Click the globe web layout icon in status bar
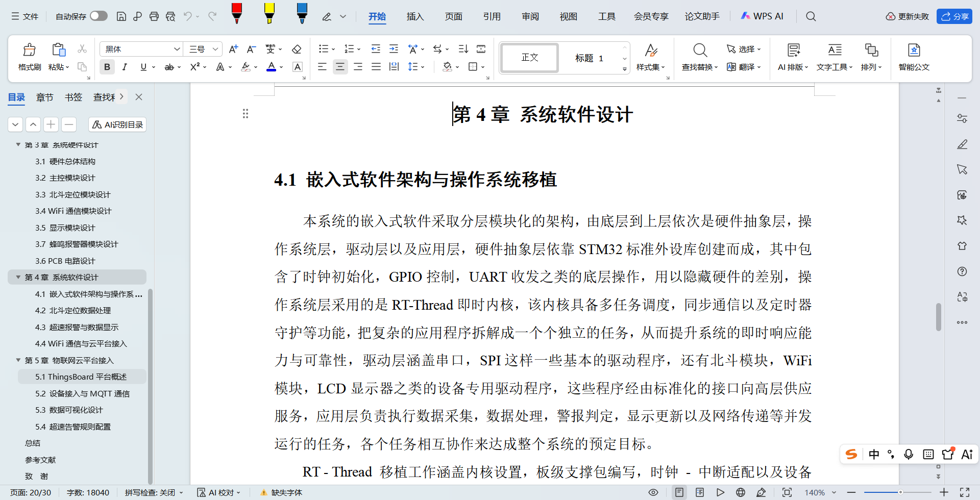The width and height of the screenshot is (980, 500). pos(741,492)
